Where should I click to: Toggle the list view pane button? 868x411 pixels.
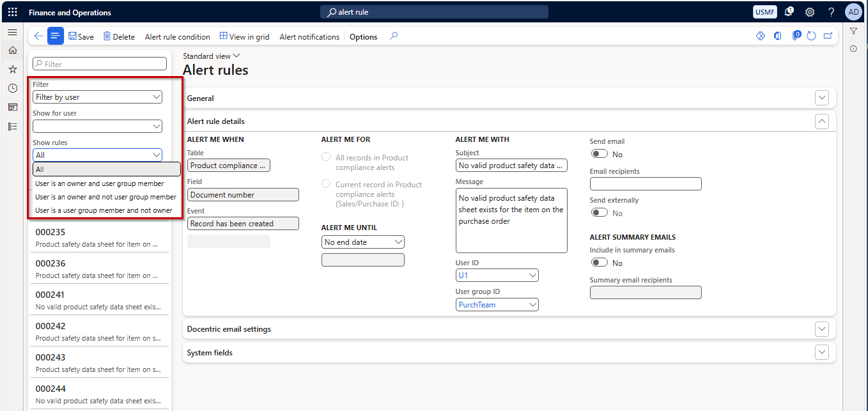56,36
